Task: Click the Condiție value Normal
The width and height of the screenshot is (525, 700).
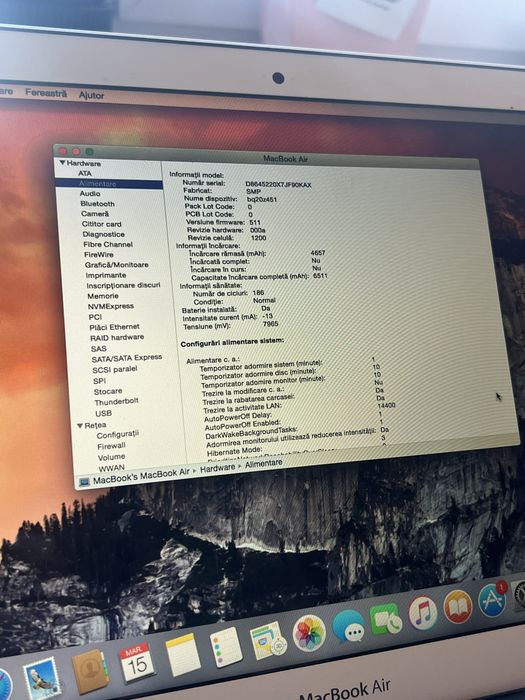Action: (264, 300)
